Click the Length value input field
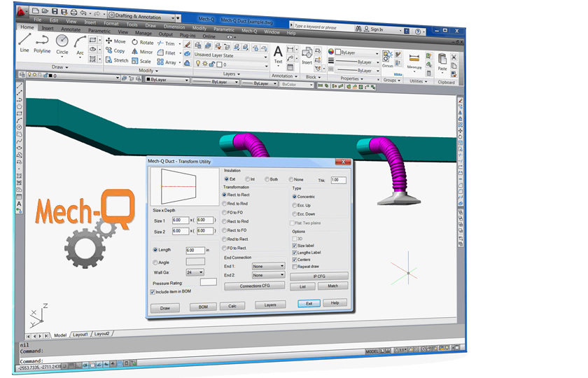The image size is (588, 378). pyautogui.click(x=195, y=250)
